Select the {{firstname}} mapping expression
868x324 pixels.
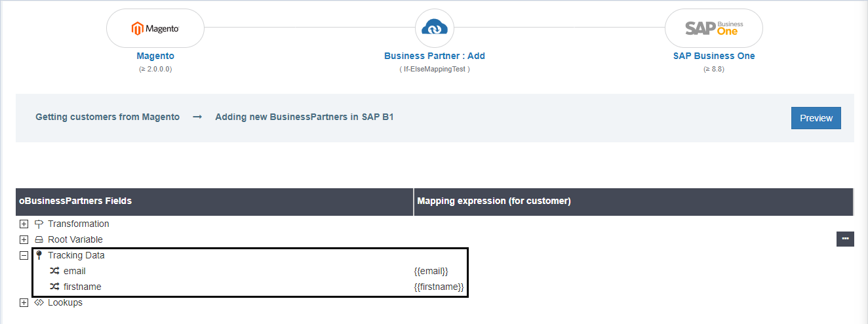click(x=439, y=287)
